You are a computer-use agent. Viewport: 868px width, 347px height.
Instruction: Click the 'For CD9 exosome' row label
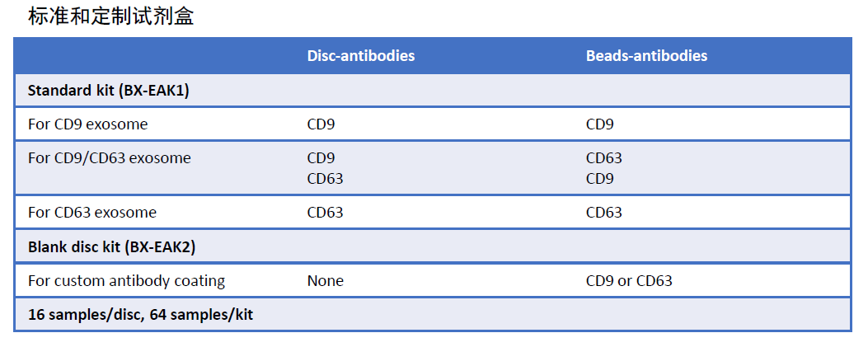tap(88, 124)
